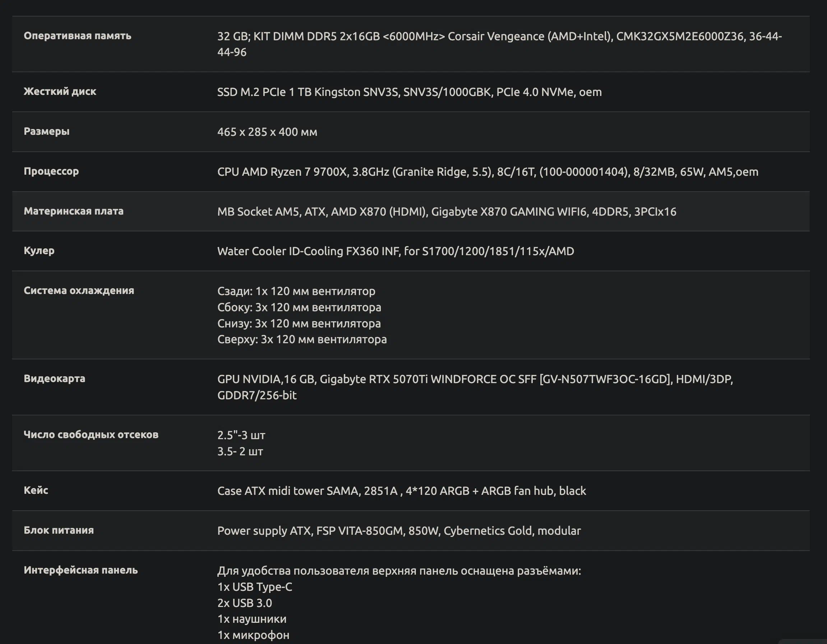Click the '2.5"-3 шт' bay value
The width and height of the screenshot is (827, 644).
coord(241,435)
